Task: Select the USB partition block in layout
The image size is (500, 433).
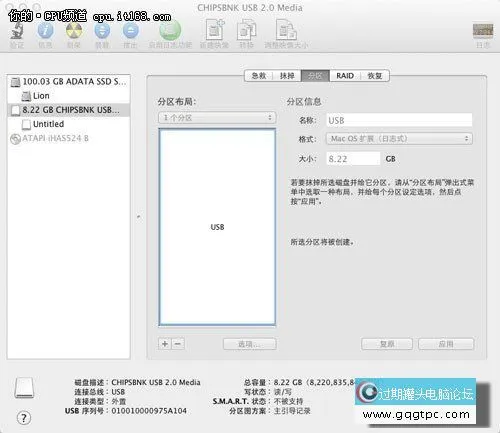Action: [x=217, y=227]
